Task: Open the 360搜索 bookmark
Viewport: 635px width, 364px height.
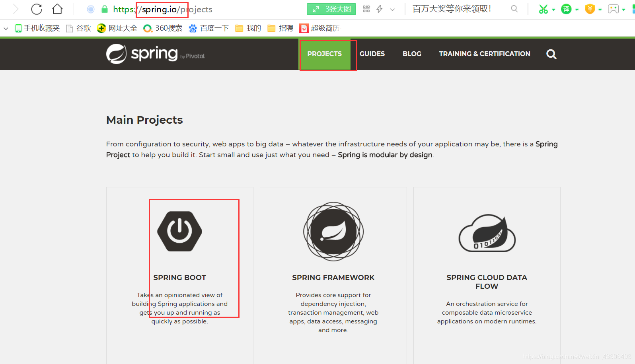Action: point(163,28)
